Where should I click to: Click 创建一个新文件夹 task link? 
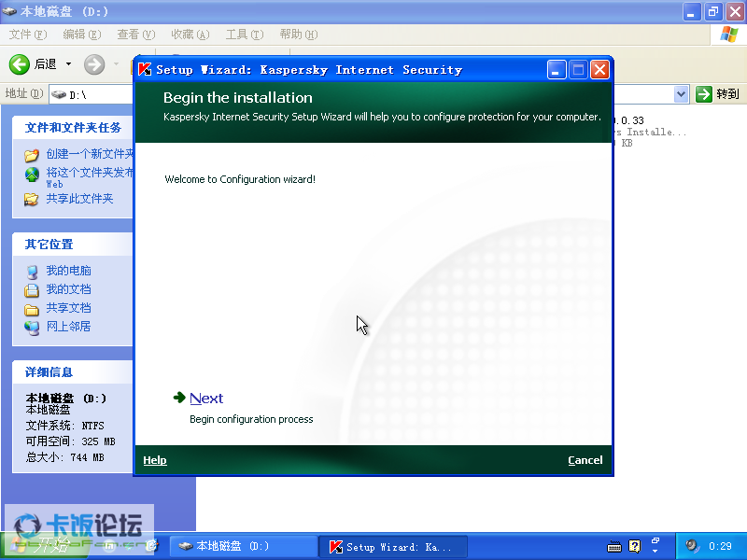[90, 154]
